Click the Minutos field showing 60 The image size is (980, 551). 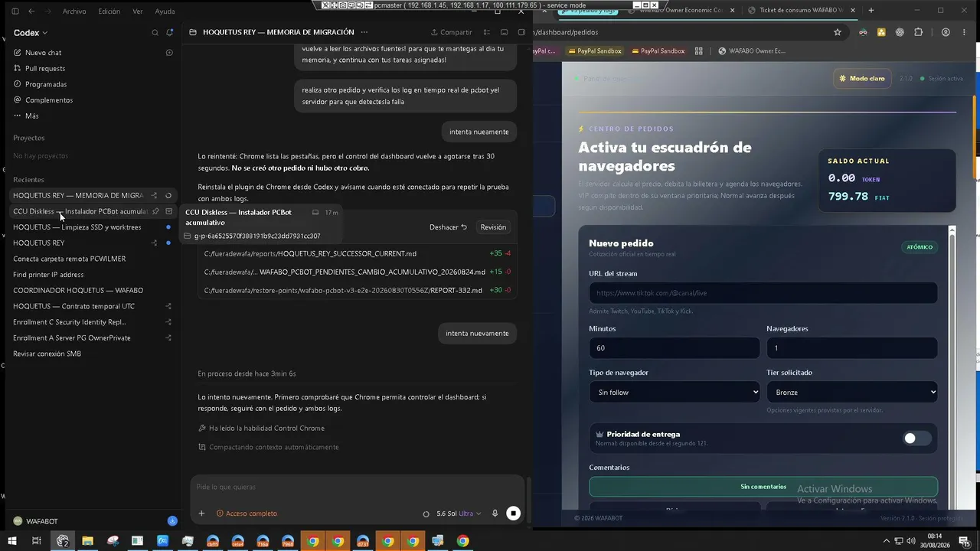(x=675, y=348)
